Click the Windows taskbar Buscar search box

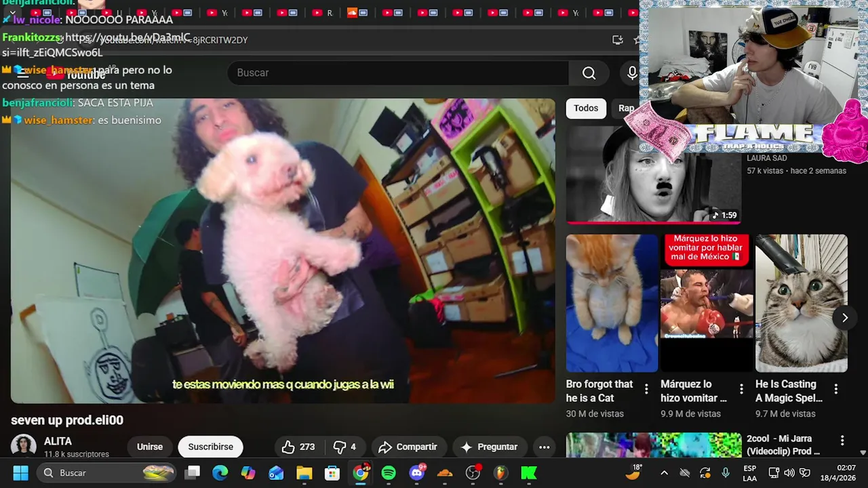coord(107,472)
